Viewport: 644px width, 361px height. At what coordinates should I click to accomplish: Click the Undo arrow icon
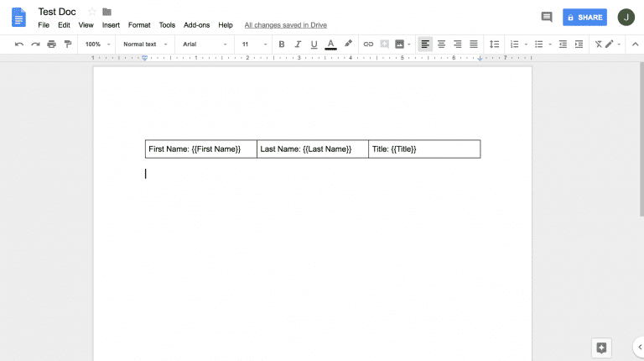[x=19, y=44]
